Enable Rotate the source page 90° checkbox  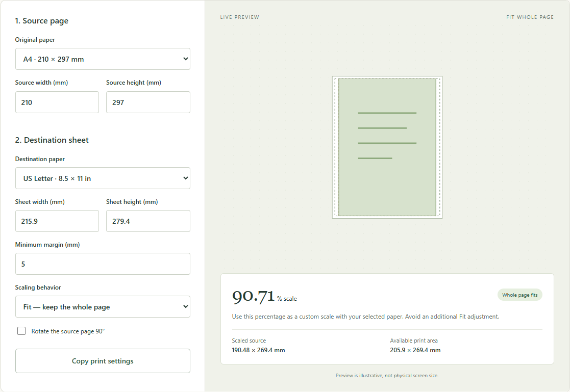pos(21,331)
